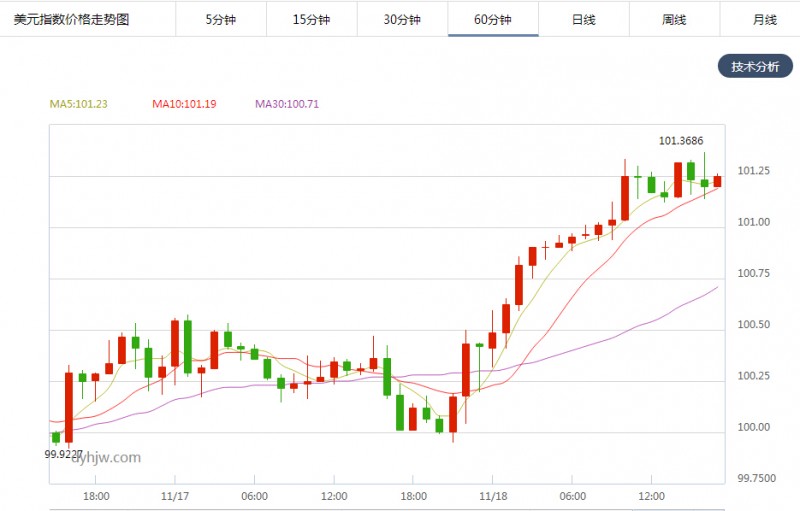
Task: Click the last red candlestick on the chart
Action: point(717,181)
